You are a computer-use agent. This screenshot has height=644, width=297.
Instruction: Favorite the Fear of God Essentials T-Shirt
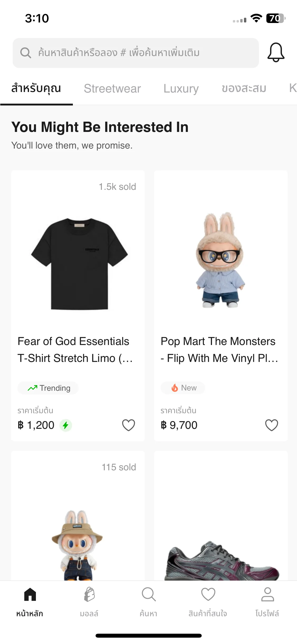tap(129, 425)
